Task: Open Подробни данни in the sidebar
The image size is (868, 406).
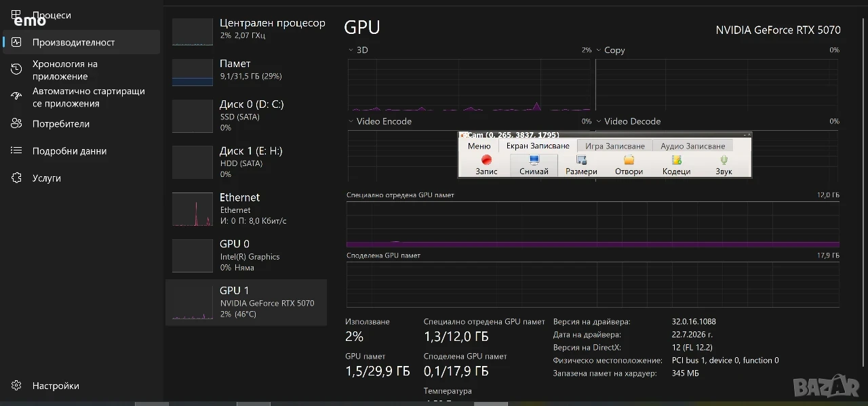Action: [x=81, y=151]
